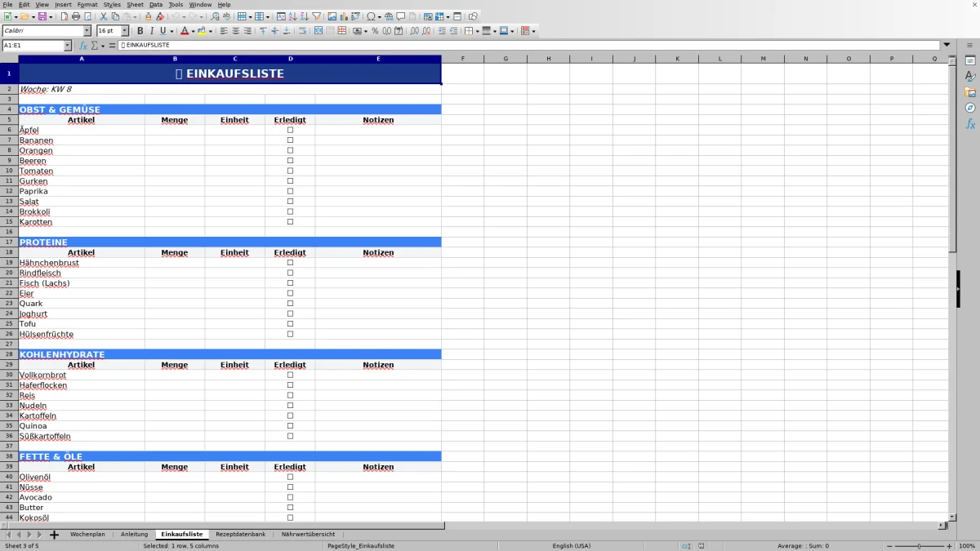The width and height of the screenshot is (980, 551).
Task: Open the font size dropdown
Action: (123, 31)
